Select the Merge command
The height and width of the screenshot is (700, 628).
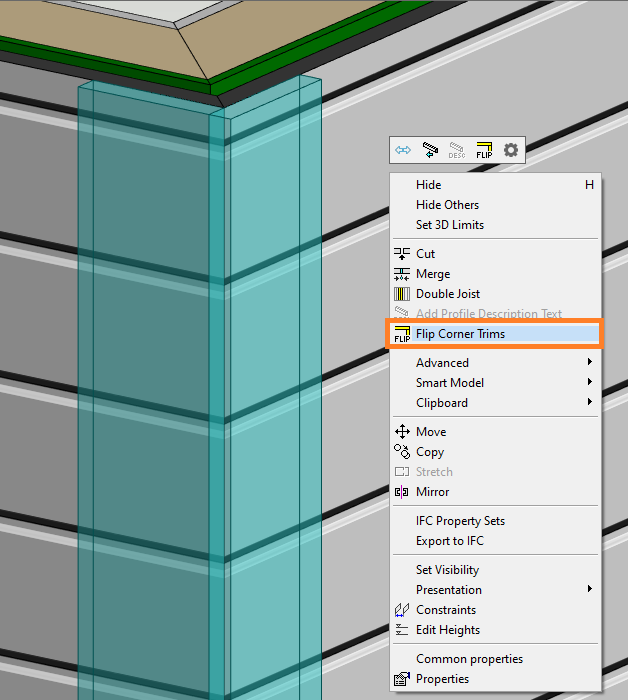433,274
